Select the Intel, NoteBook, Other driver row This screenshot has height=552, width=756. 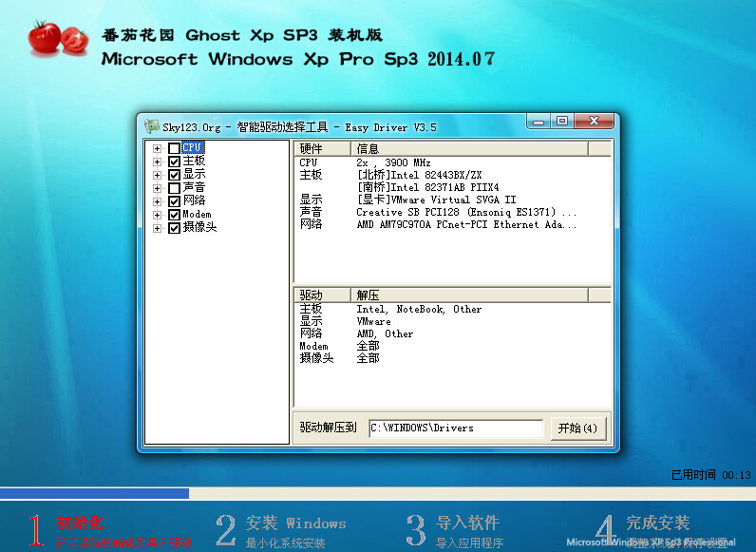click(452, 309)
